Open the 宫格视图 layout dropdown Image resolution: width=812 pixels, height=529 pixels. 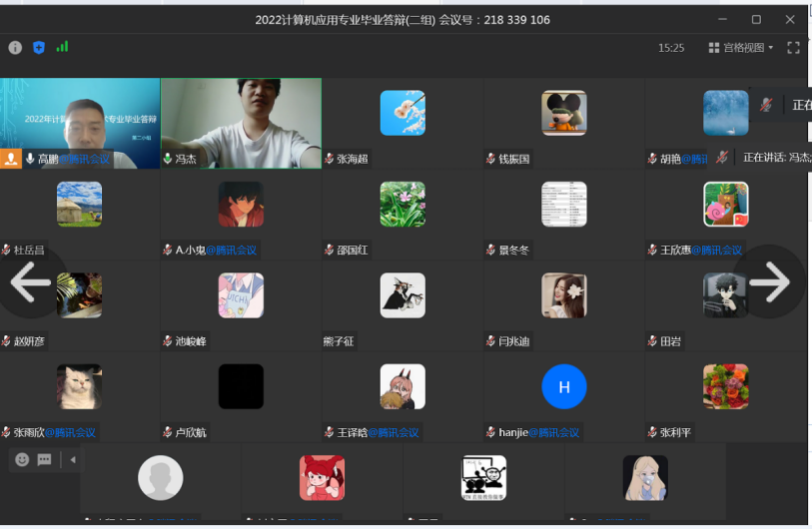[x=741, y=47]
